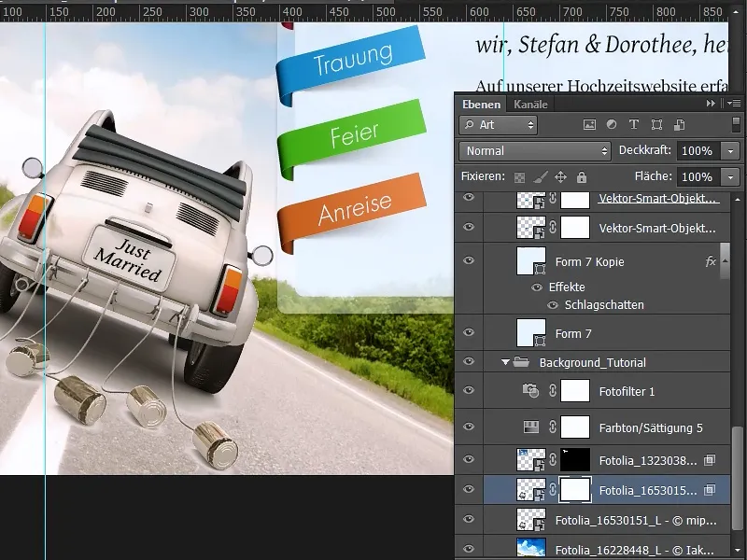747x560 pixels.
Task: Click the mask link icon on Fotofilter 1
Action: point(552,391)
